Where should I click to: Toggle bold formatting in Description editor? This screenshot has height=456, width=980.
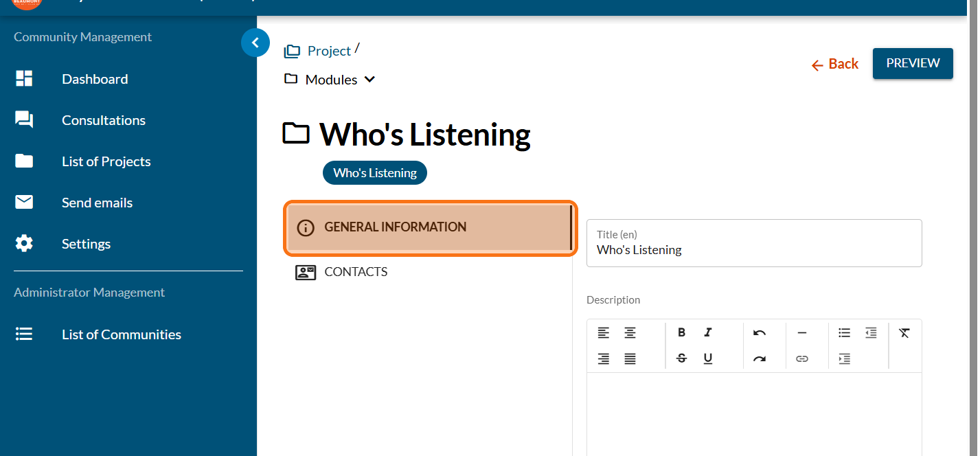[681, 332]
